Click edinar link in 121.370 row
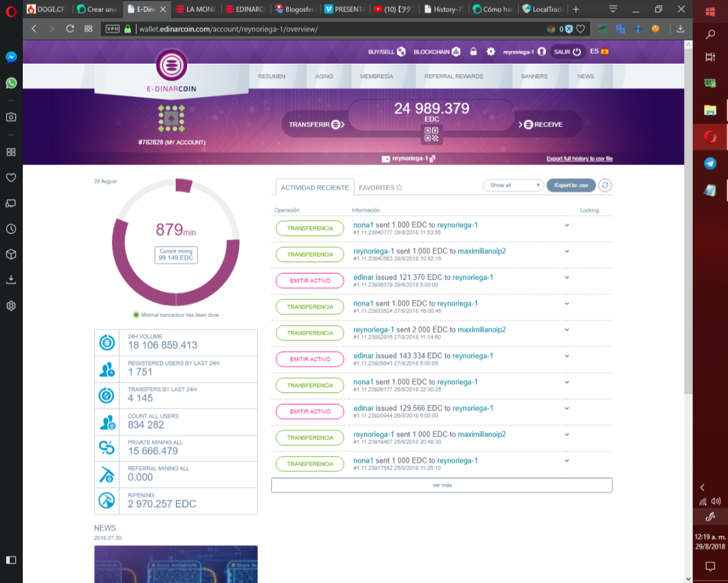728x583 pixels. click(363, 277)
